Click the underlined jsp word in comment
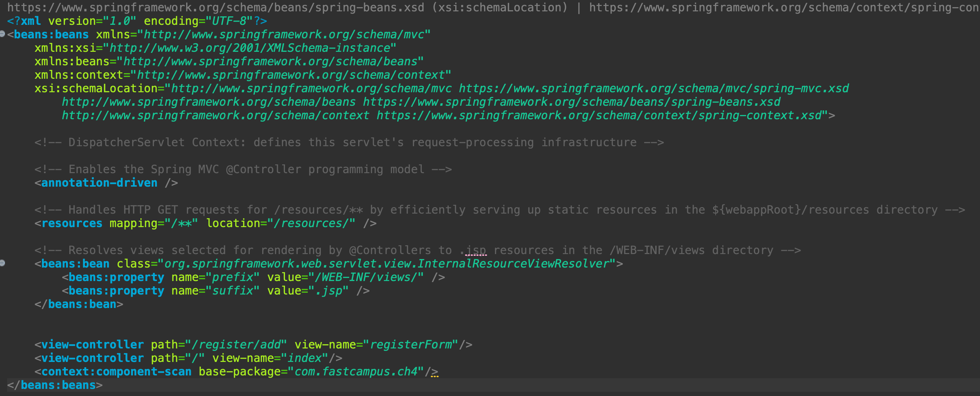 [x=475, y=251]
